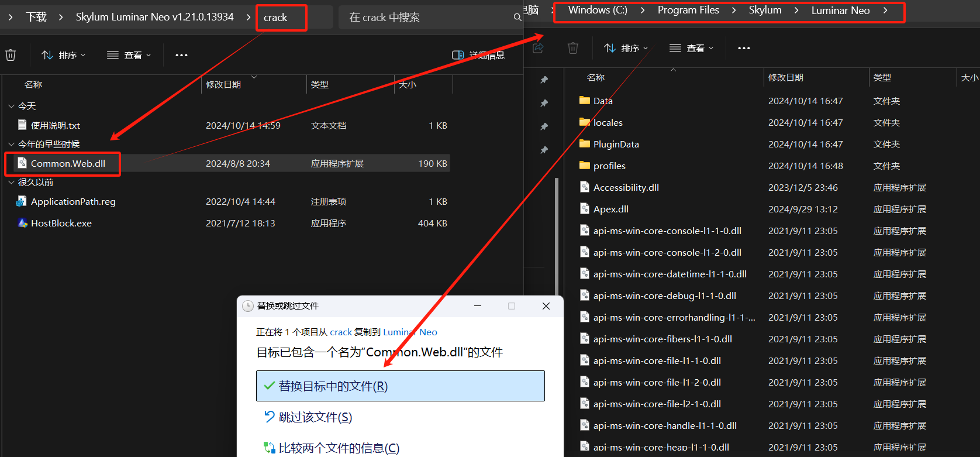Click the trash icon in Luminar Neo window
The height and width of the screenshot is (457, 980).
[573, 48]
